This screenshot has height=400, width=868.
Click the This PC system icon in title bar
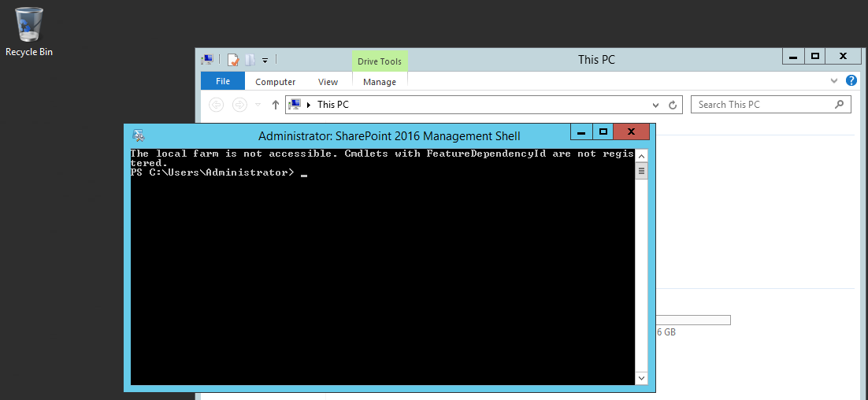tap(208, 59)
